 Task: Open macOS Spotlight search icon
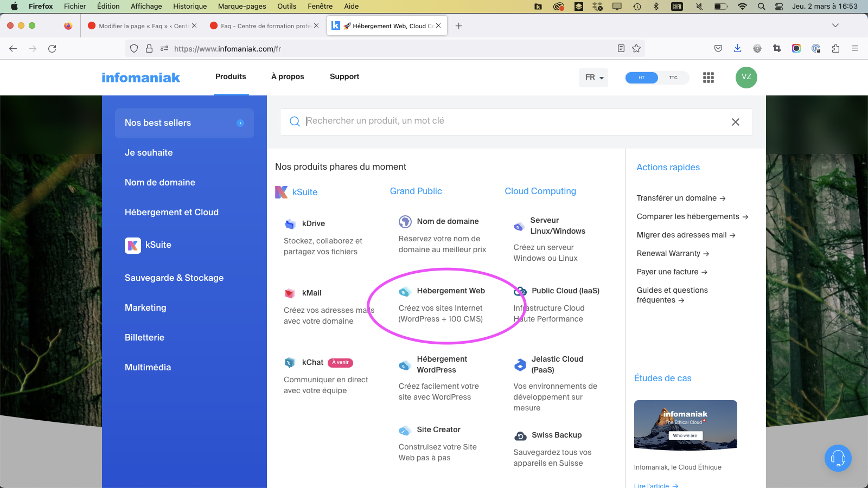(762, 7)
